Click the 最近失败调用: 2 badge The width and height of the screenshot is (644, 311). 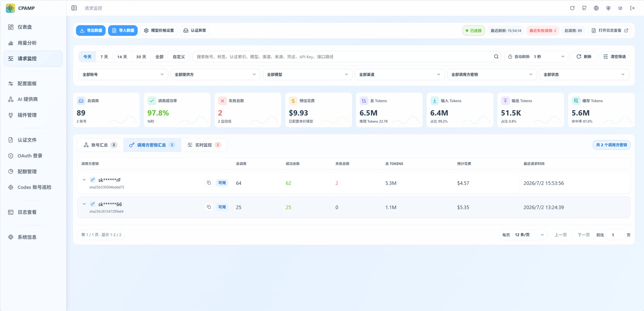[x=543, y=30]
